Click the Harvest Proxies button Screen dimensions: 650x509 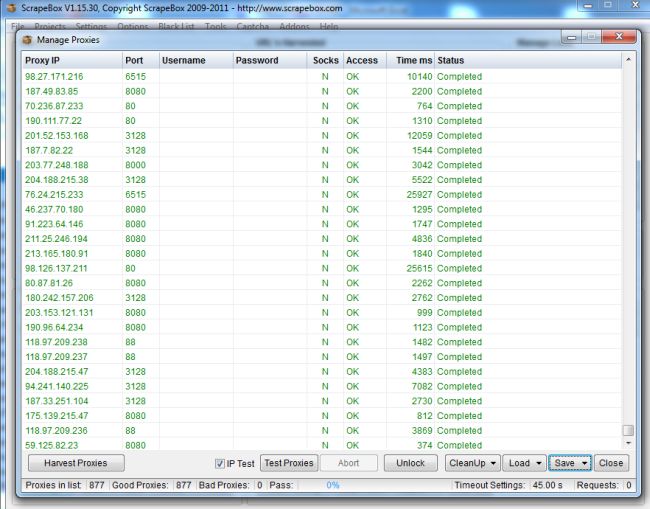76,463
